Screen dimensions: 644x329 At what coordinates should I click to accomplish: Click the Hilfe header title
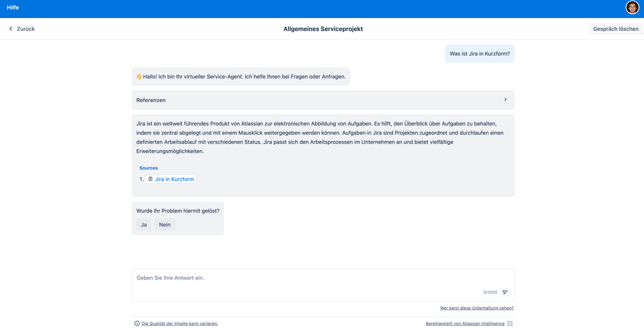click(13, 7)
